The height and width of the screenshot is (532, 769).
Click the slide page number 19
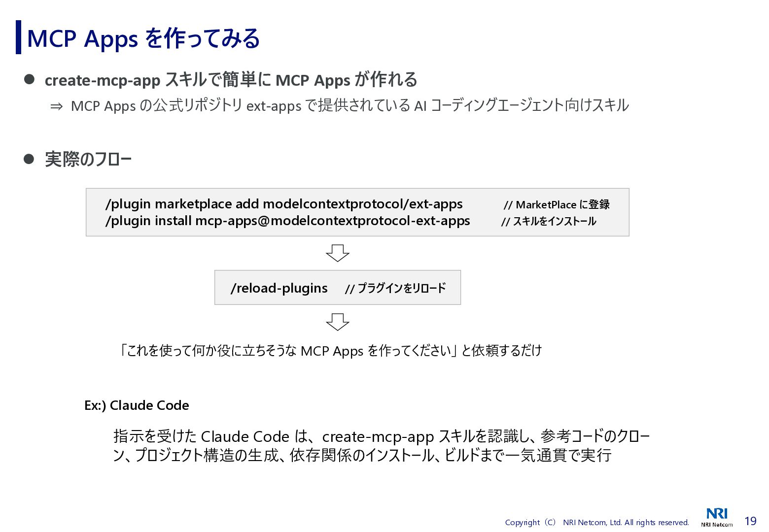(750, 521)
